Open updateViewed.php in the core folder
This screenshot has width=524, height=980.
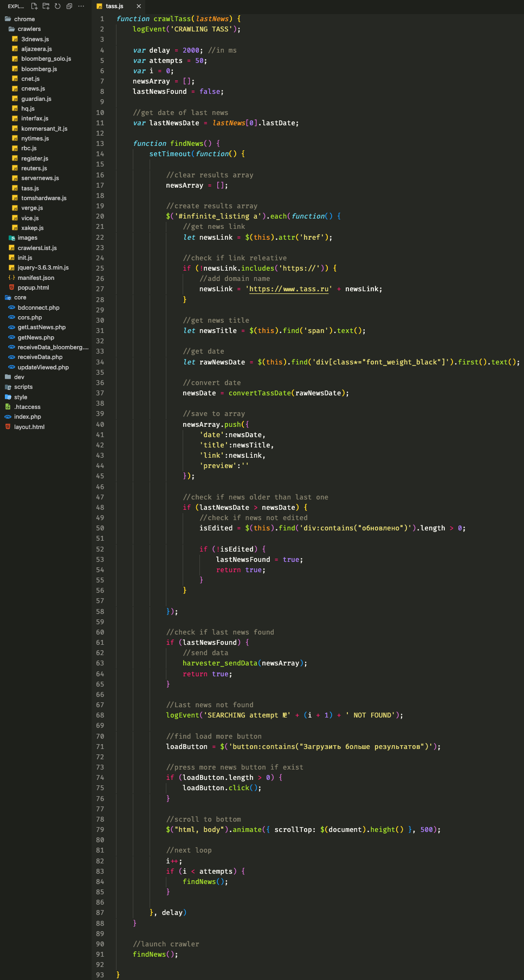pos(43,367)
